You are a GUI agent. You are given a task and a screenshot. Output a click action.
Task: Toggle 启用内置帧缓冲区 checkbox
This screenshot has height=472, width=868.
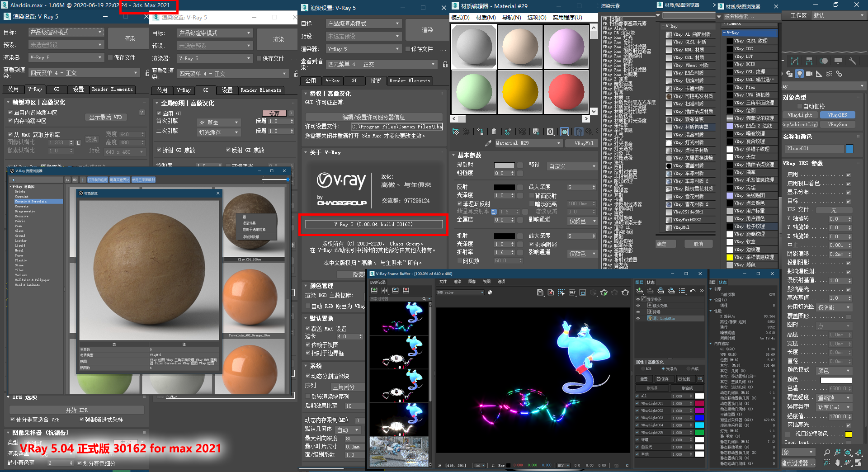10,113
